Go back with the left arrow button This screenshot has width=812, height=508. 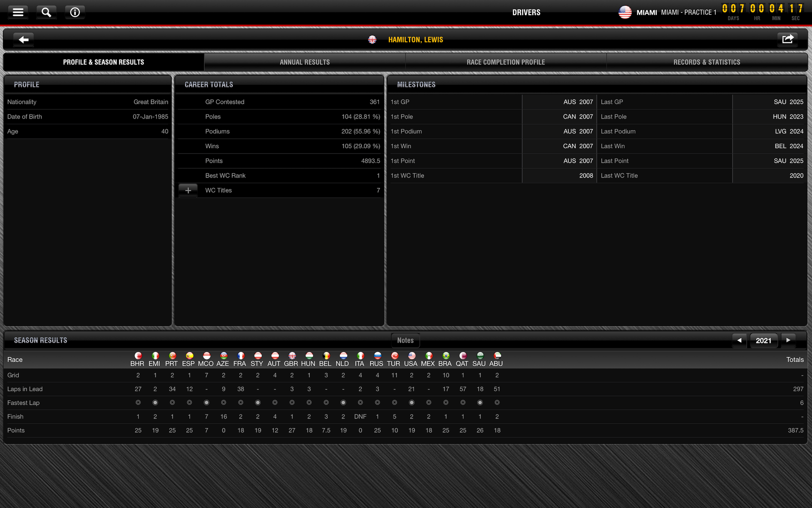tap(23, 40)
